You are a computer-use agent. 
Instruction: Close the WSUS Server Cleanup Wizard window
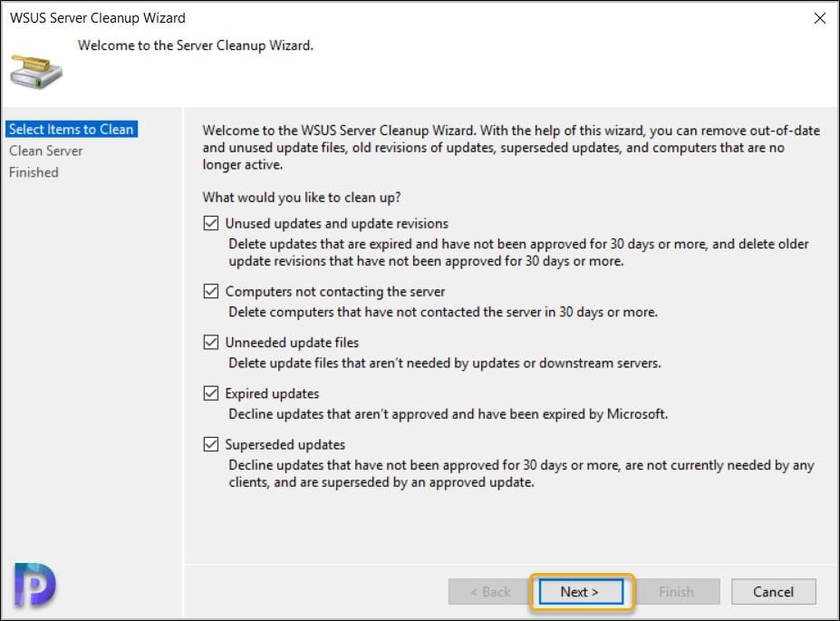pyautogui.click(x=819, y=18)
